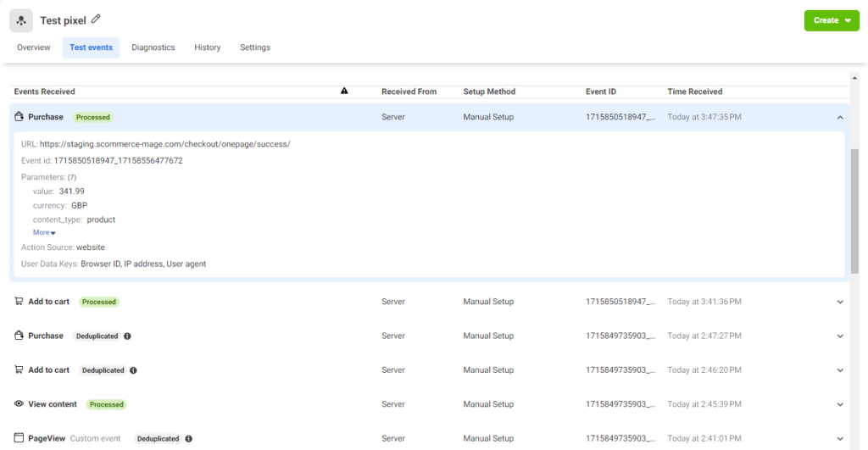Click Deduplicated badge on Add to cart event
868x450 pixels.
(103, 370)
